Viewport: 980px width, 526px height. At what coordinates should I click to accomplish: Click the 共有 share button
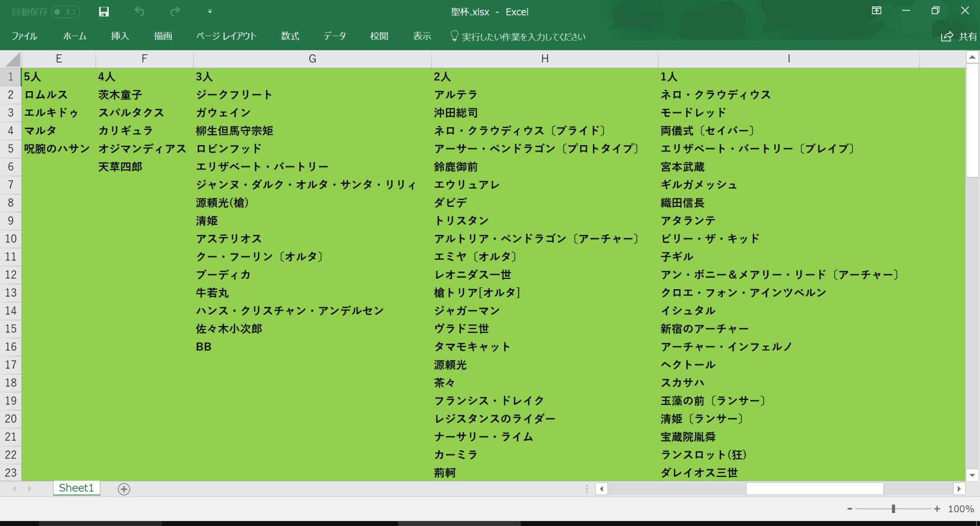959,36
